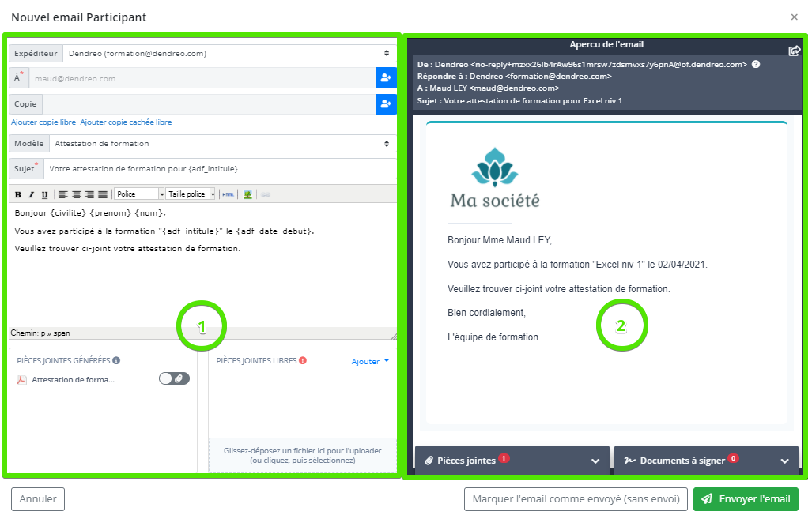Click the info icon beside Pièces jointes générées
The width and height of the screenshot is (812, 519).
tap(116, 361)
